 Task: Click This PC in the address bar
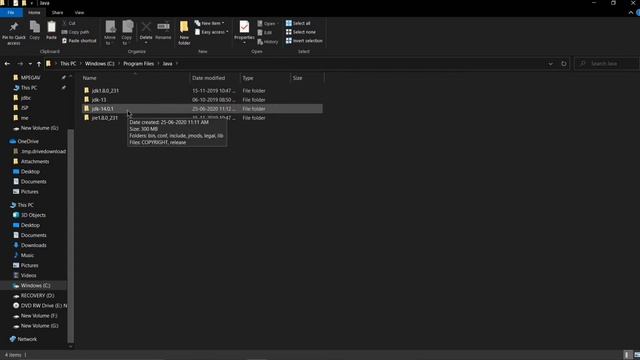(x=68, y=64)
